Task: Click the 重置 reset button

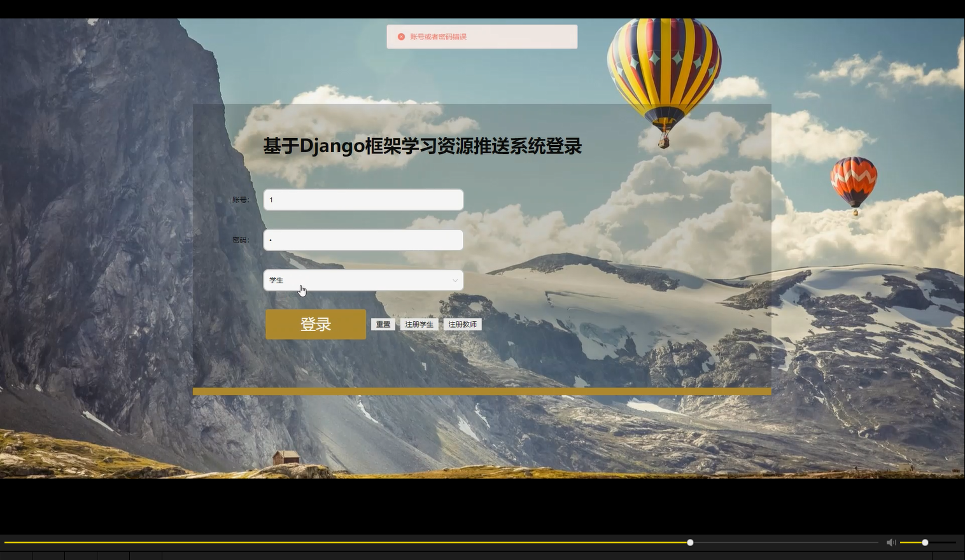Action: click(x=383, y=324)
